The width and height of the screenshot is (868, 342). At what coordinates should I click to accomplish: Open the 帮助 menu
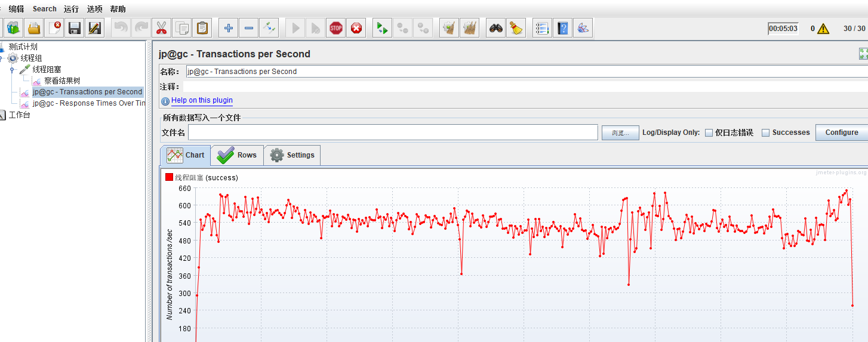click(x=118, y=9)
